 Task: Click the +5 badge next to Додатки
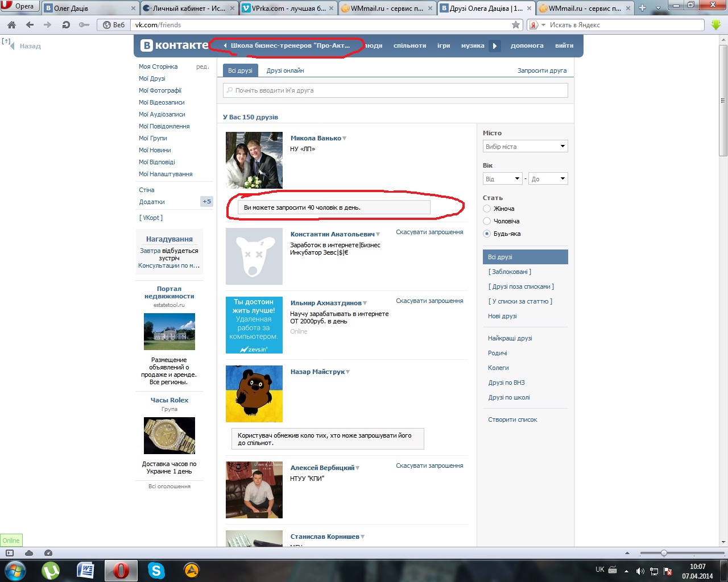click(206, 202)
